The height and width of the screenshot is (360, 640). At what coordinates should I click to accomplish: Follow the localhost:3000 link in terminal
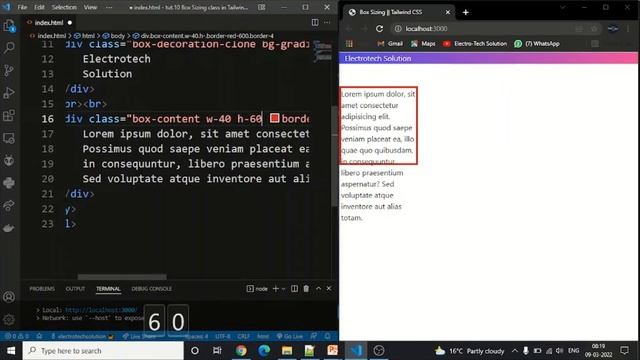[x=101, y=310]
